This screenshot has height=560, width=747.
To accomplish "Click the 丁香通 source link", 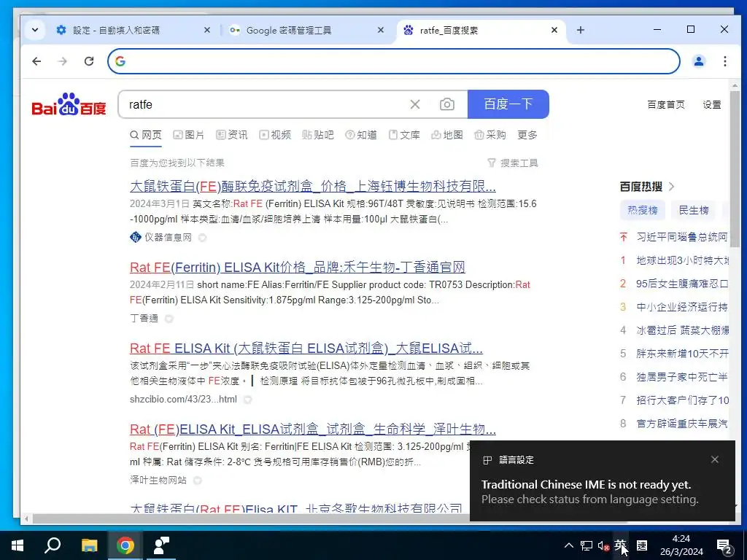I will coord(144,318).
